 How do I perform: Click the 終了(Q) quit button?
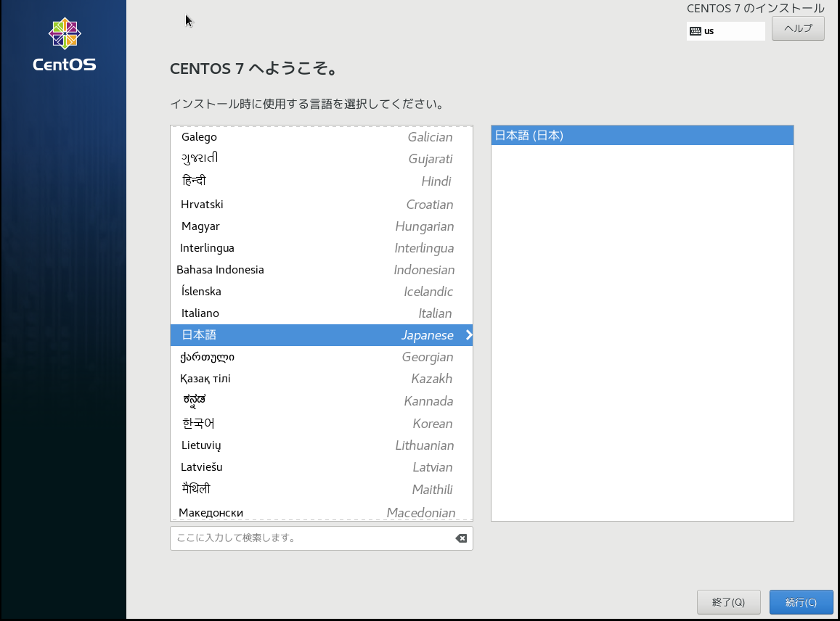click(729, 602)
